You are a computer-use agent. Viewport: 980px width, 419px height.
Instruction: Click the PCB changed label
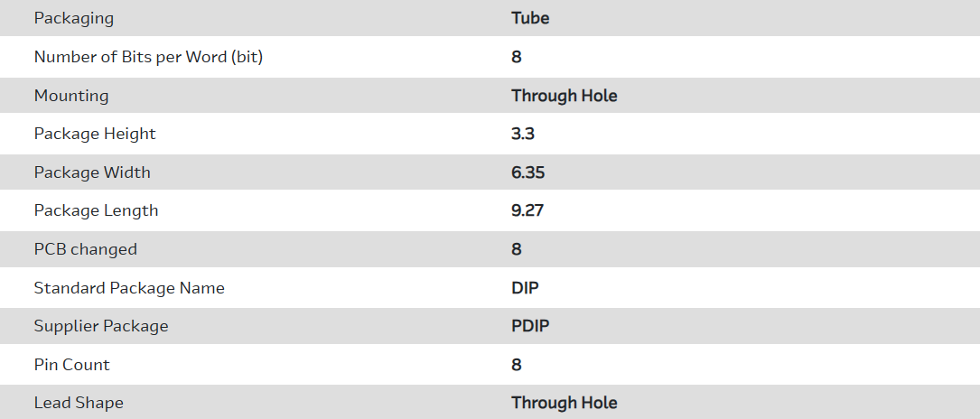86,249
